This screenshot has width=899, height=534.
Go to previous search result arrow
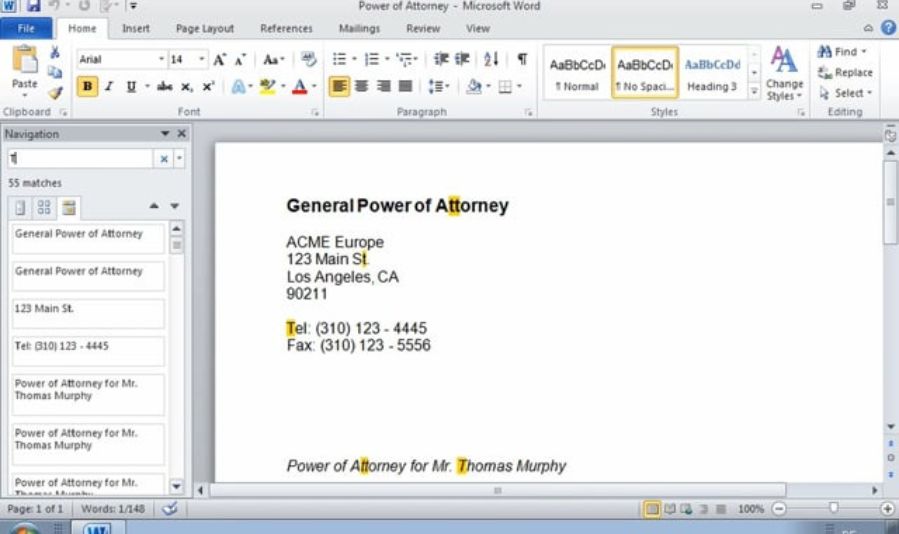pos(154,206)
